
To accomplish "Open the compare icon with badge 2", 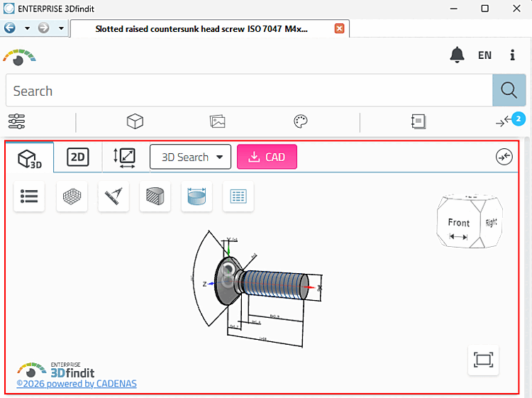I will coord(510,120).
